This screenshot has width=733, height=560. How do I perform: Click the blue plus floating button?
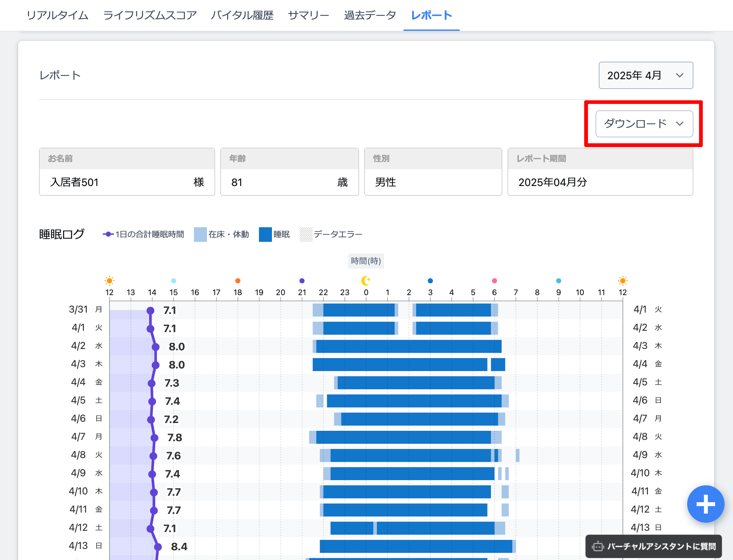tap(706, 504)
